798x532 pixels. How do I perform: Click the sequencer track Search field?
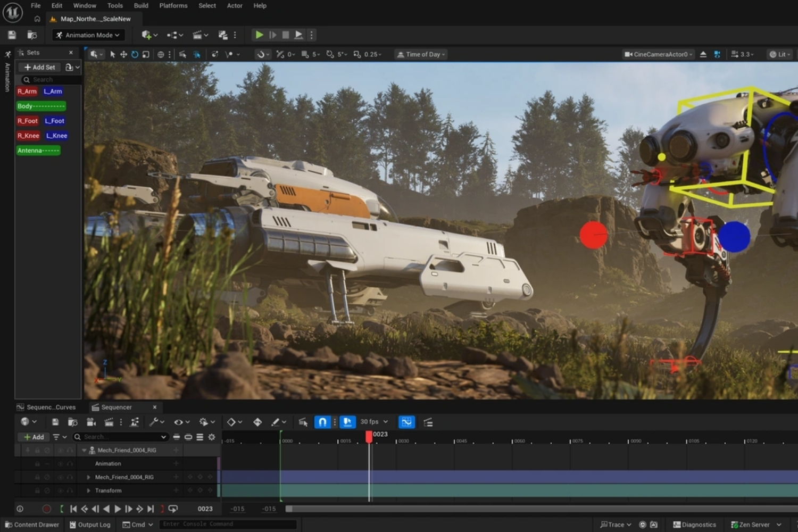point(121,437)
